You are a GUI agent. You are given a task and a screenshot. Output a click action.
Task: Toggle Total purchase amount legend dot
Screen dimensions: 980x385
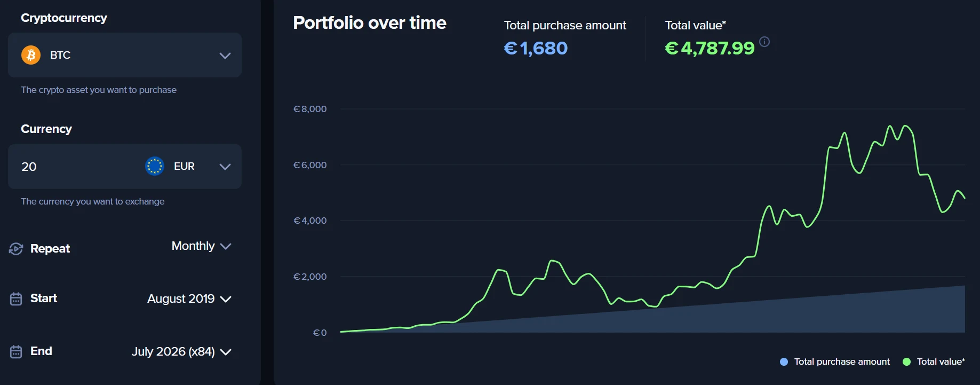click(784, 362)
